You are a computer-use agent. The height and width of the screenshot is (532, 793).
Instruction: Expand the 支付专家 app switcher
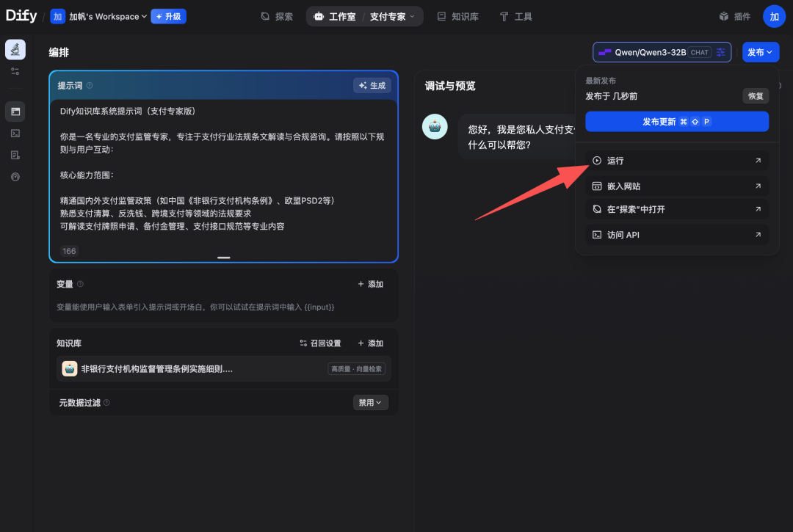392,17
